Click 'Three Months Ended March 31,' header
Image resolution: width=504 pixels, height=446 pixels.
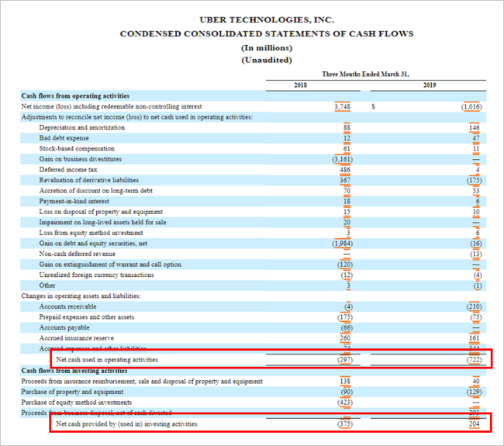[365, 74]
